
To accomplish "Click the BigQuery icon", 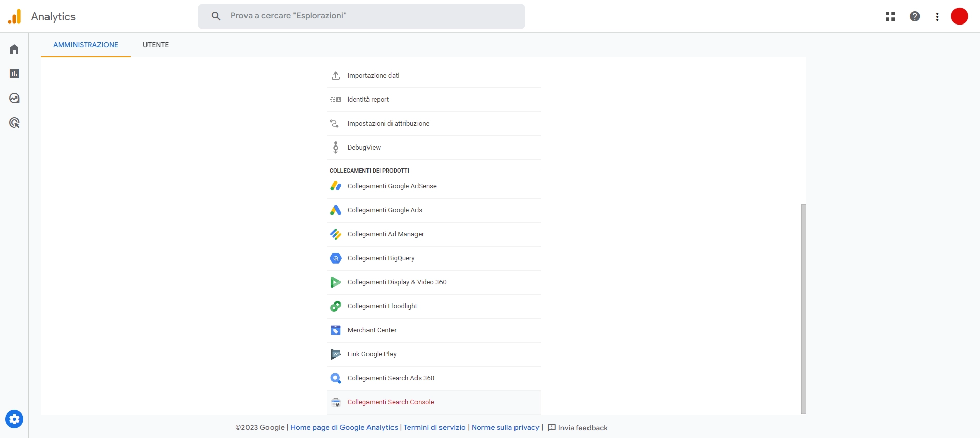I will tap(336, 258).
